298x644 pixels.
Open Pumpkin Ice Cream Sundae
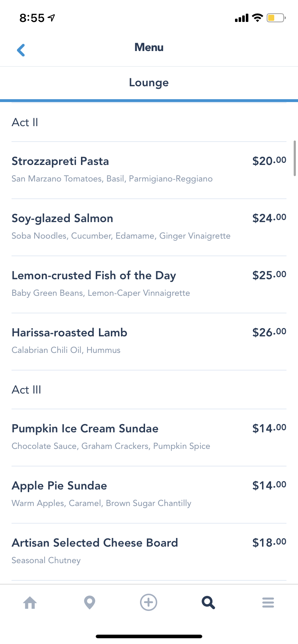coord(85,429)
